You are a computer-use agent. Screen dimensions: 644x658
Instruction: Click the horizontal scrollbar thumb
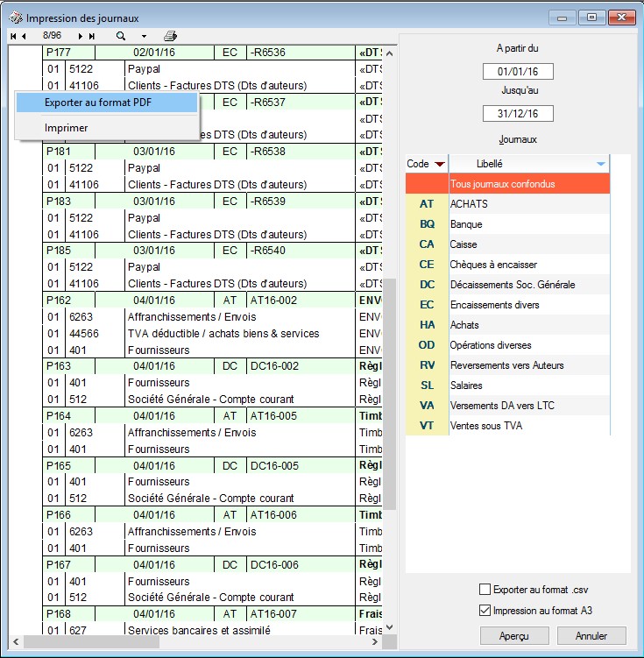tap(91, 641)
